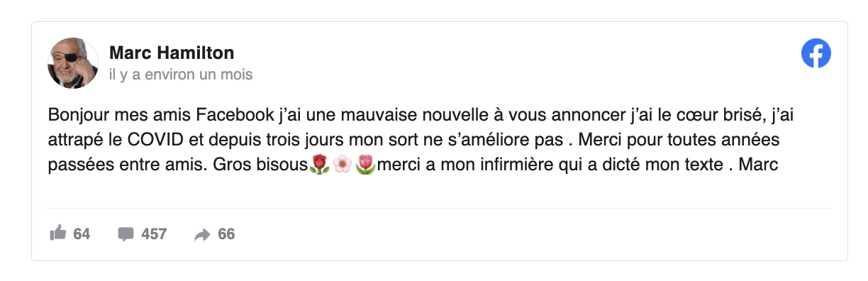Image resolution: width=868 pixels, height=281 pixels.
Task: Open Marc Hamilton's profile picture
Action: (x=72, y=63)
